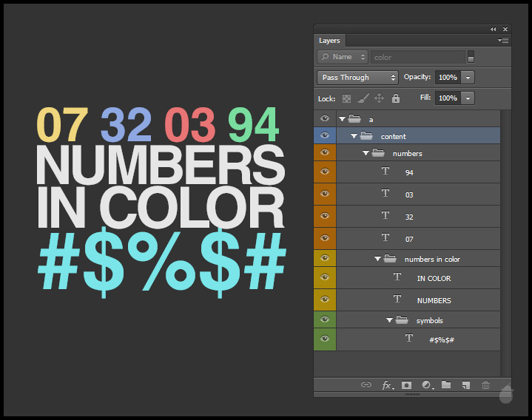Select the NUMBERS text layer

pyautogui.click(x=434, y=301)
